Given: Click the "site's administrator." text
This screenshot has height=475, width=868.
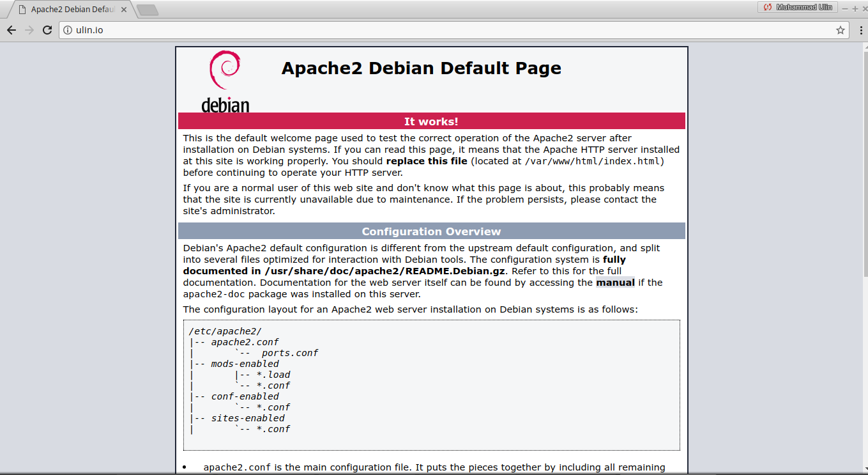Looking at the screenshot, I should [x=229, y=211].
